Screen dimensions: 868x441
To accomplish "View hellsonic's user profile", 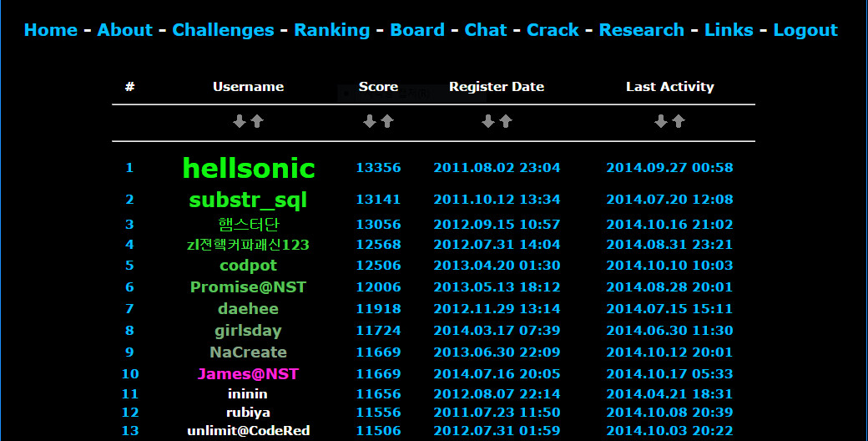I will [248, 168].
